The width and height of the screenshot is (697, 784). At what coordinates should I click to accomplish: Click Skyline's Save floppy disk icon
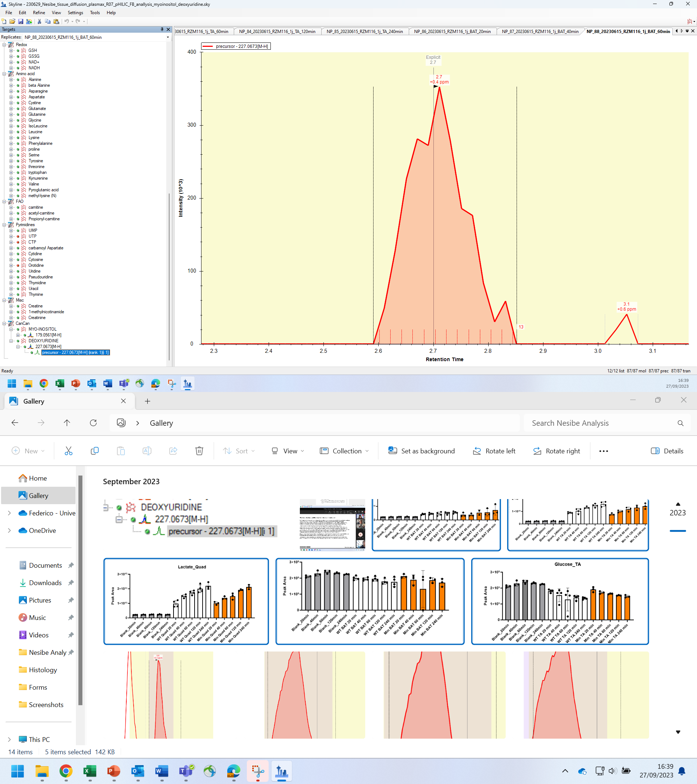pos(21,21)
